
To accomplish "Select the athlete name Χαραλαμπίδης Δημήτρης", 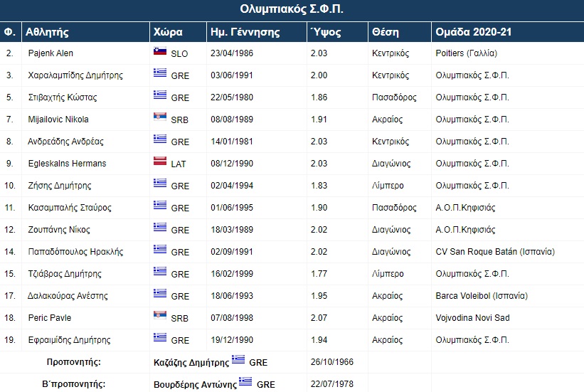I will click(75, 75).
